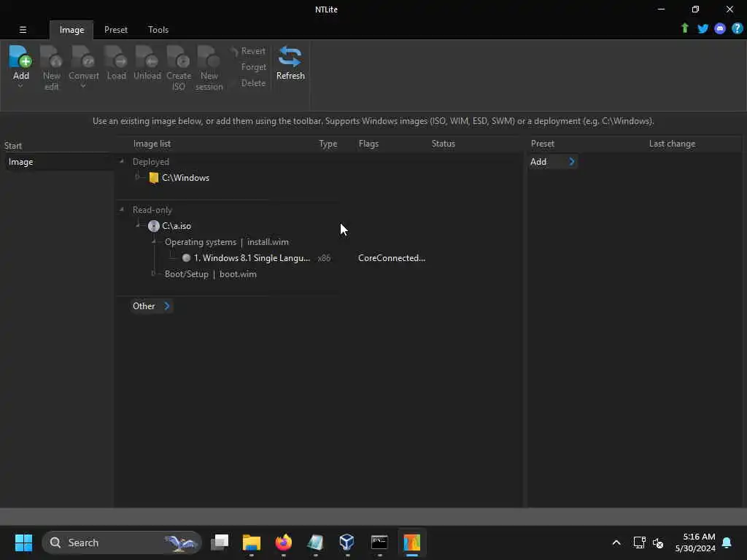Screen dimensions: 747x560
Task: Click the Last change column header
Action: tap(672, 144)
